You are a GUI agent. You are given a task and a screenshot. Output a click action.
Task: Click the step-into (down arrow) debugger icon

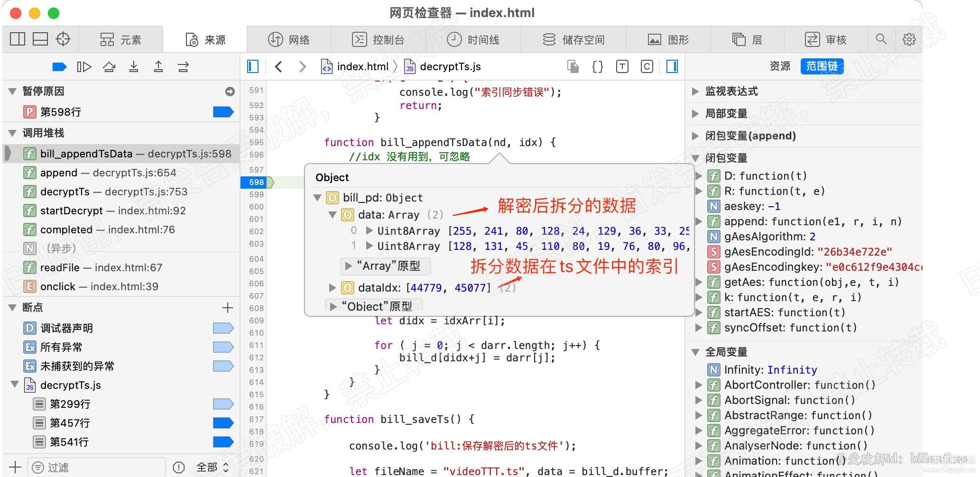tap(134, 66)
